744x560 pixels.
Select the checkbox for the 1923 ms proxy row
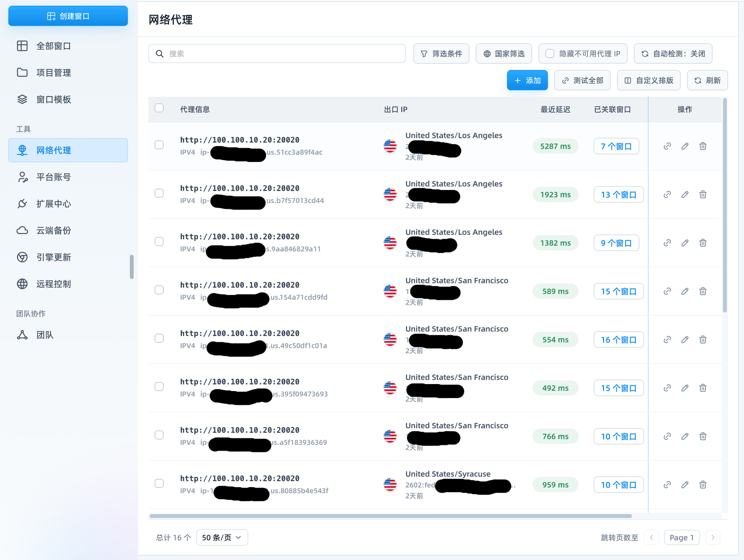click(x=159, y=193)
